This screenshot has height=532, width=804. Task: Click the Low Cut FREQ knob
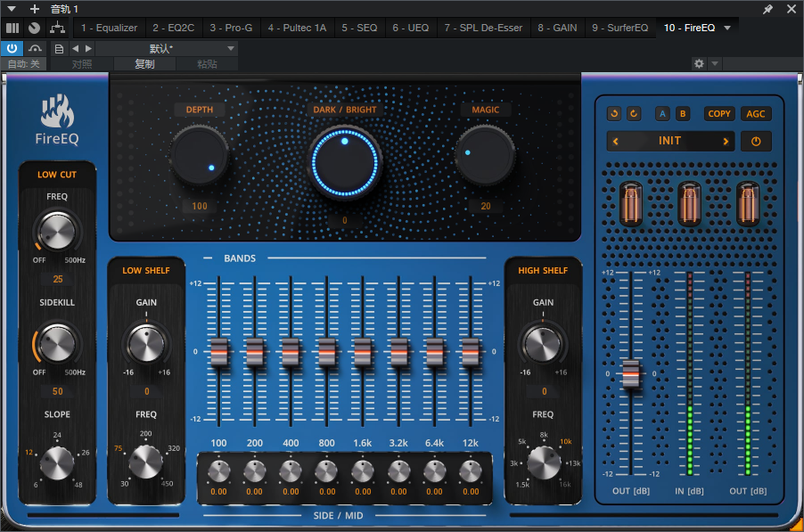(x=57, y=232)
